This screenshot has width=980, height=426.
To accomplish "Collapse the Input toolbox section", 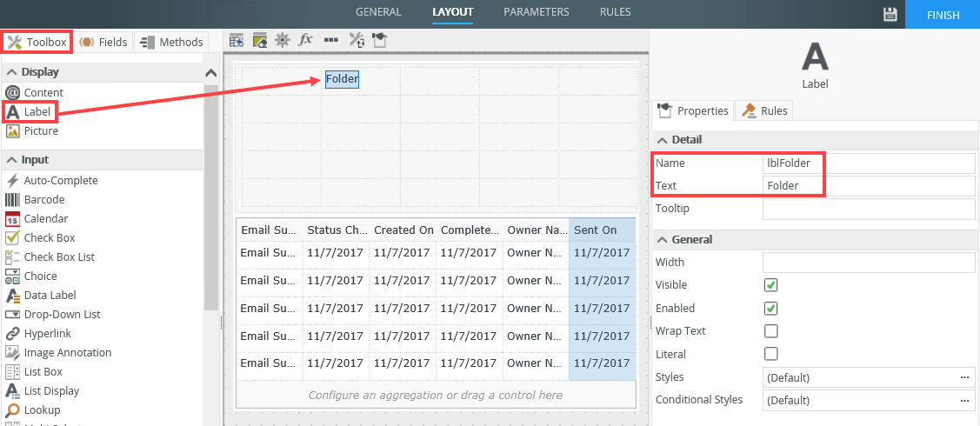I will pyautogui.click(x=12, y=160).
